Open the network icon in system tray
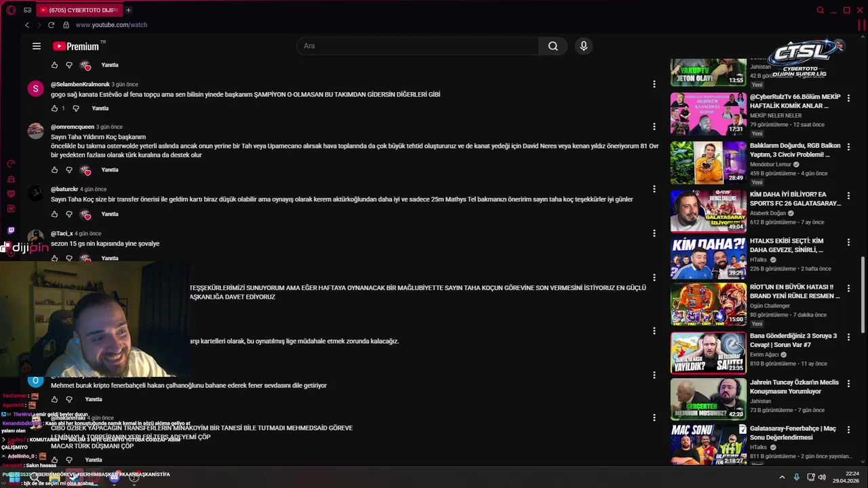Image resolution: width=868 pixels, height=488 pixels. [810, 477]
